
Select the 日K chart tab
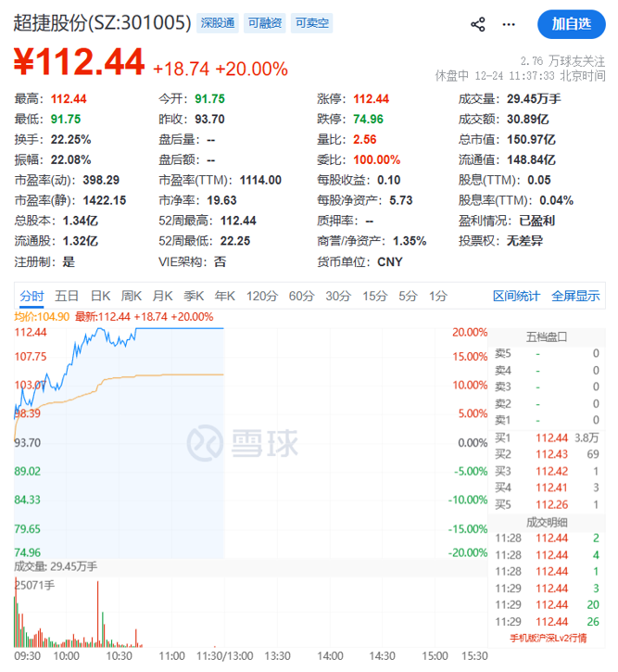(100, 296)
